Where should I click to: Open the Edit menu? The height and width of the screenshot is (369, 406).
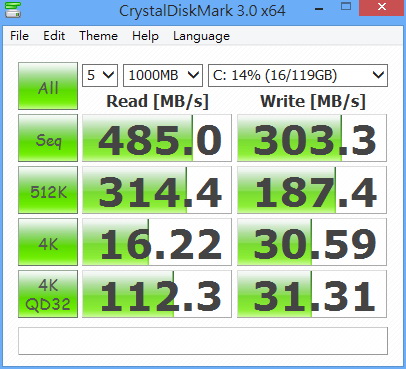54,36
